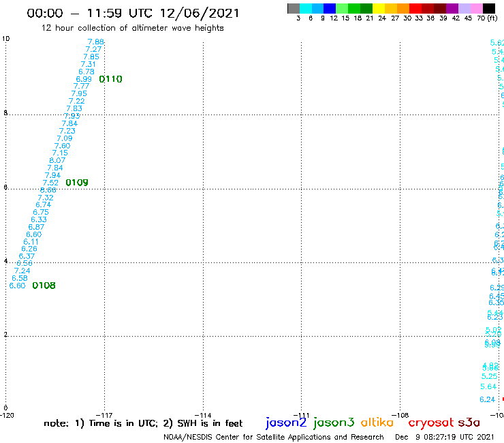Click the 7.85 wave height value
Screen dimensions: 504x443
[91, 57]
